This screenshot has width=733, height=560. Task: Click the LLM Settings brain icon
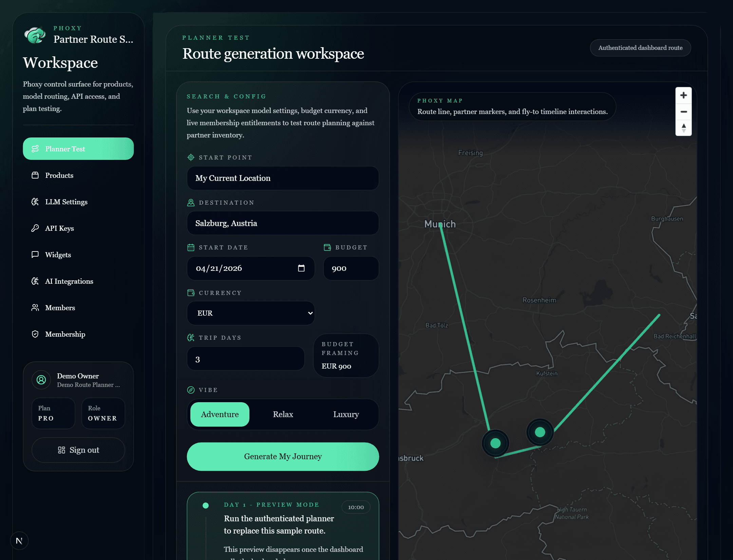[x=35, y=202]
